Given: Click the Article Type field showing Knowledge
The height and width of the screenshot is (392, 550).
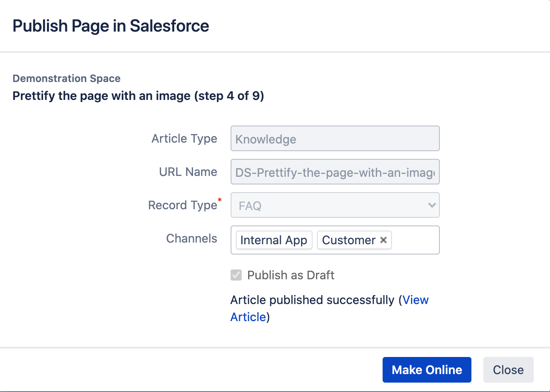Looking at the screenshot, I should click(335, 139).
